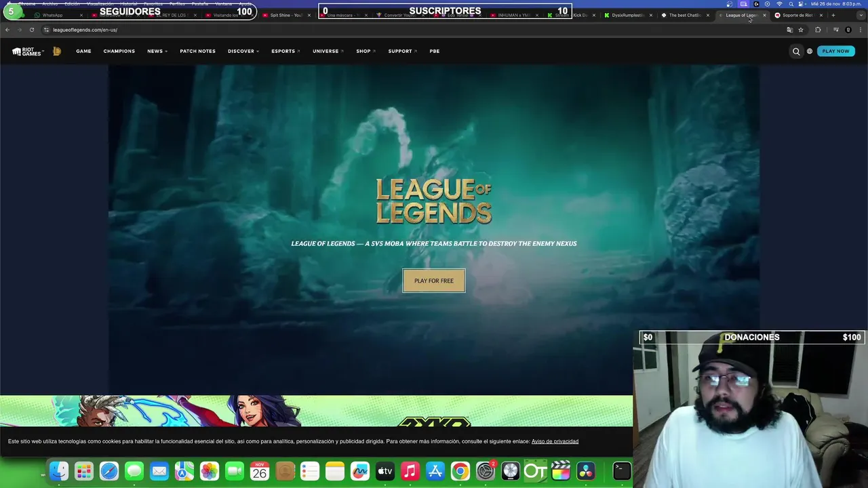Viewport: 868px width, 488px height.
Task: Open System Settings from the dock
Action: (486, 470)
